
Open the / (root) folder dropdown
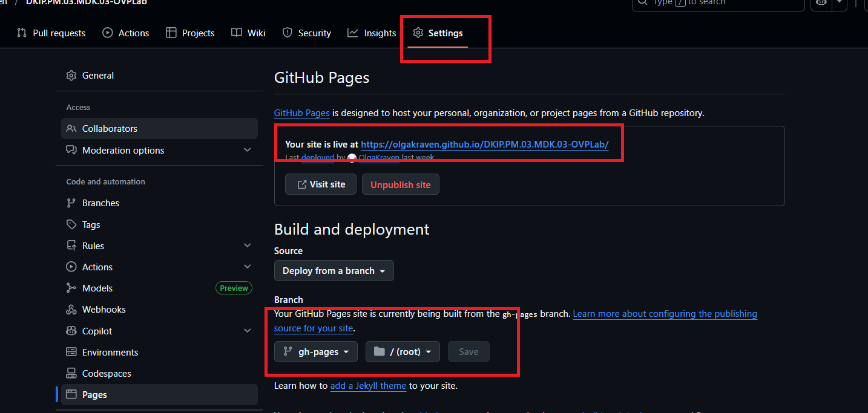pyautogui.click(x=403, y=352)
